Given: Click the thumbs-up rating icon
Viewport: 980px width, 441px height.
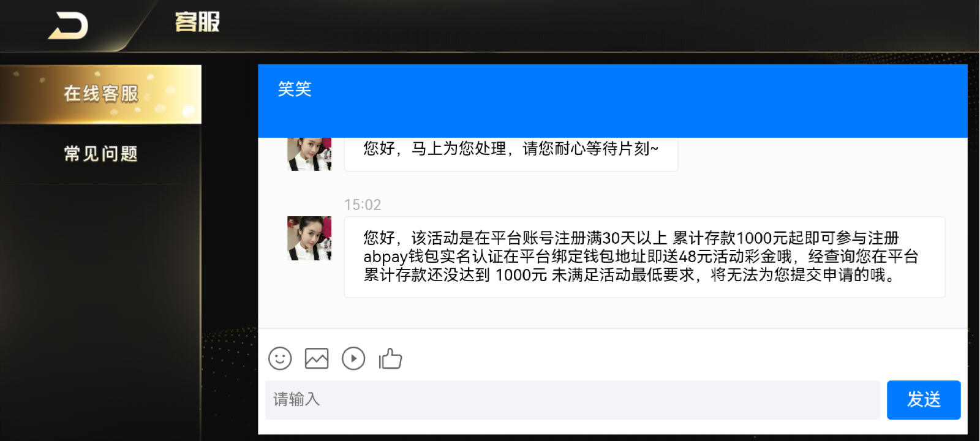Looking at the screenshot, I should point(390,358).
